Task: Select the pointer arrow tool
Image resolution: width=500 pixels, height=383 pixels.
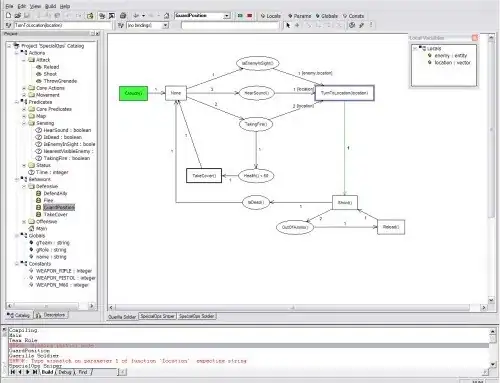Action: 288,25
